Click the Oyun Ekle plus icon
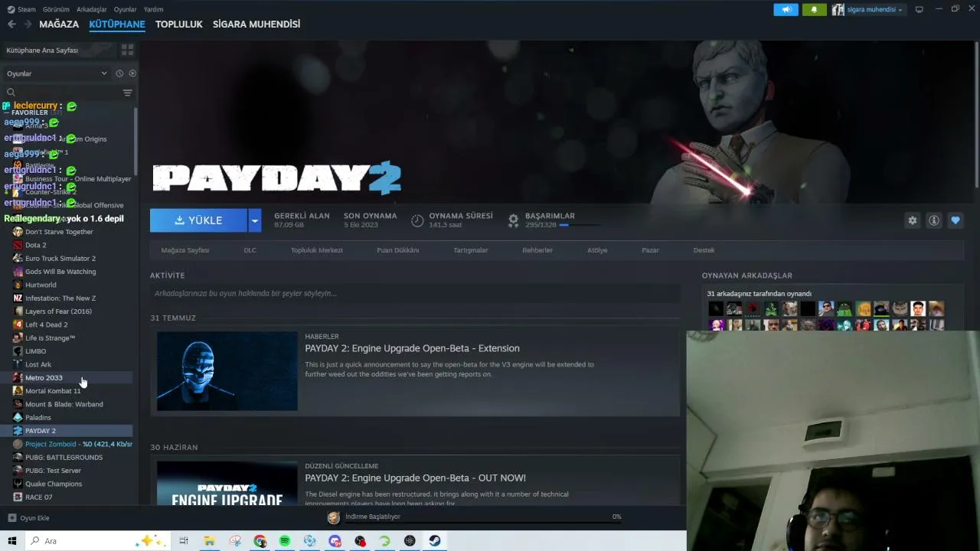 [11, 518]
